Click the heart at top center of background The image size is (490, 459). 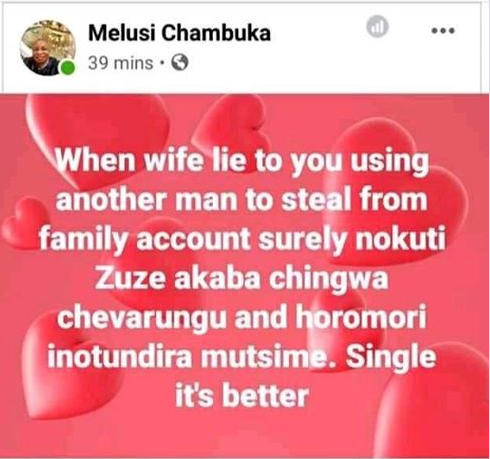233,123
